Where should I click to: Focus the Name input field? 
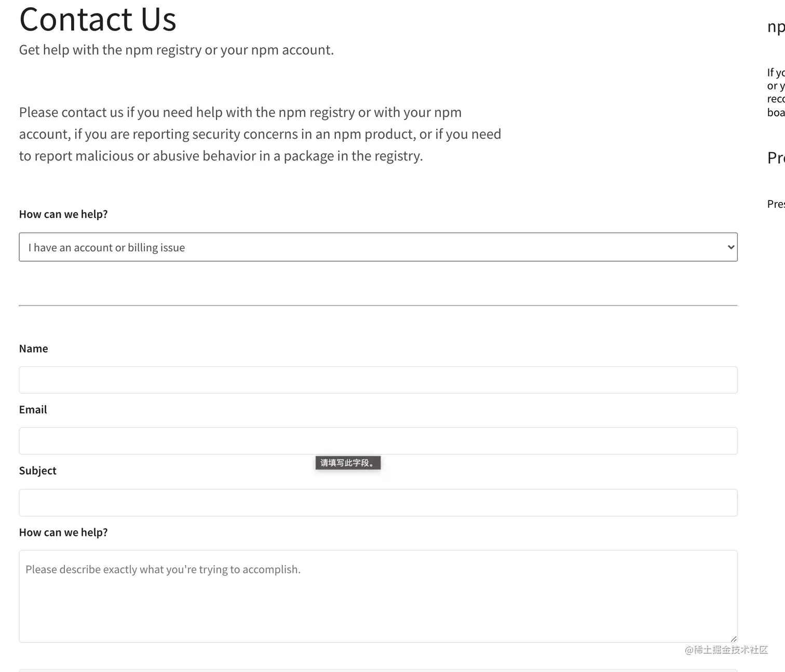pos(378,380)
